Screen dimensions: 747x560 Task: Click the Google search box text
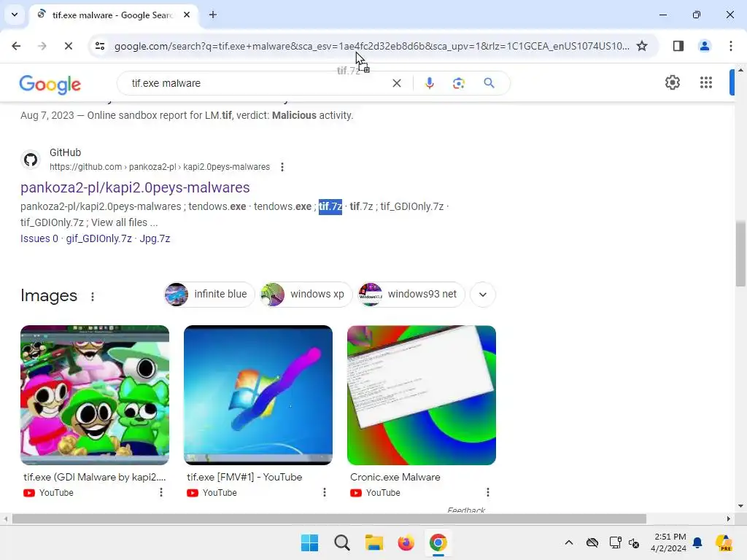point(166,83)
